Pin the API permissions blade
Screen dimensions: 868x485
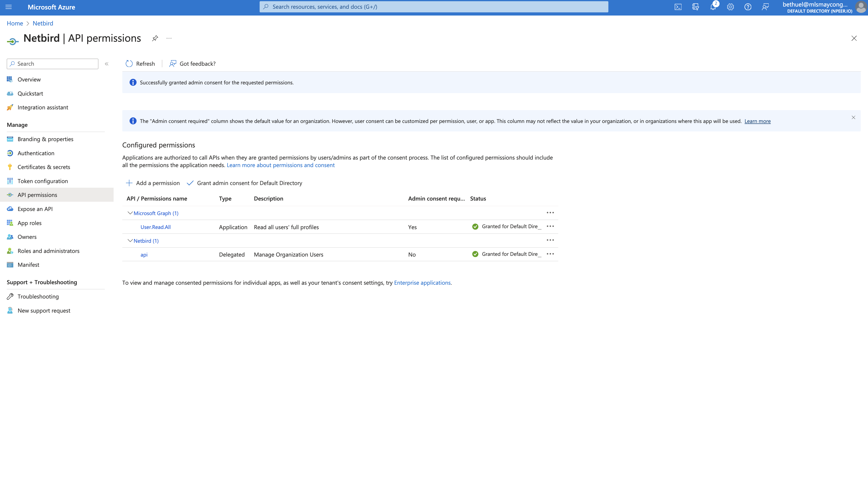click(x=155, y=38)
